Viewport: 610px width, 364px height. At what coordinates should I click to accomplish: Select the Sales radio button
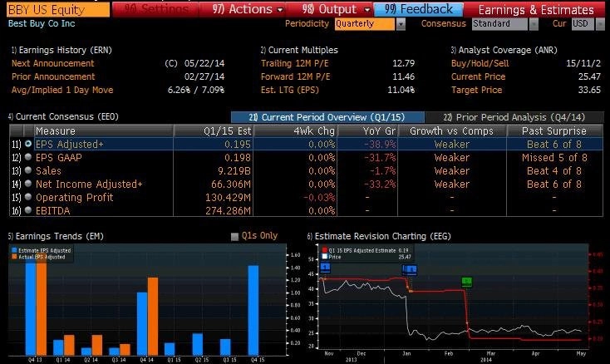click(28, 170)
